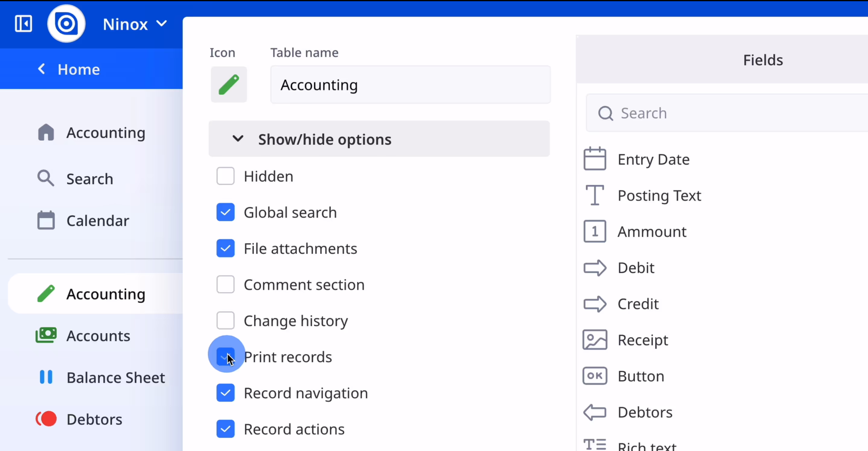Select the Debtors field label in Fields
Image resolution: width=868 pixels, height=451 pixels.
[645, 412]
